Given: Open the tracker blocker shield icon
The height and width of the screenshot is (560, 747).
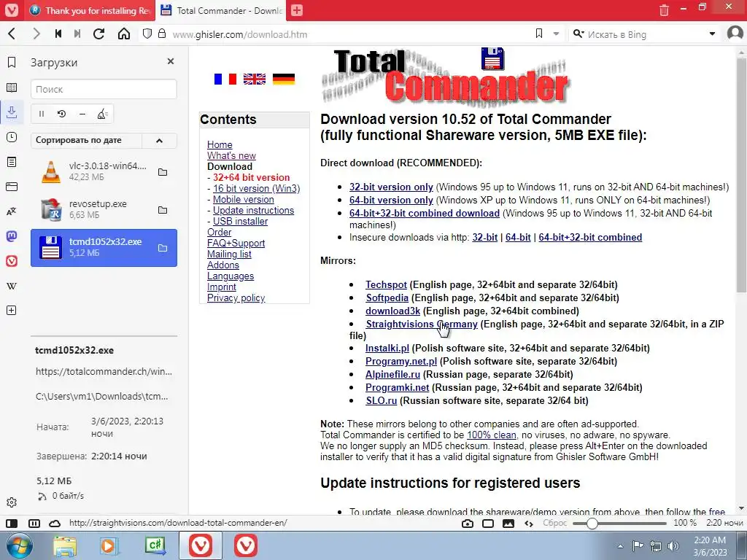Looking at the screenshot, I should 147,34.
